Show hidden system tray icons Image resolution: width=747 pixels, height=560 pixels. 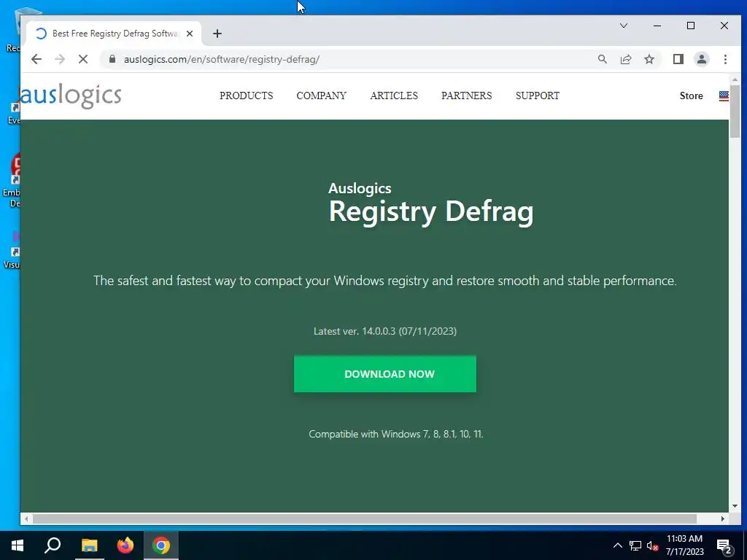[x=617, y=545]
